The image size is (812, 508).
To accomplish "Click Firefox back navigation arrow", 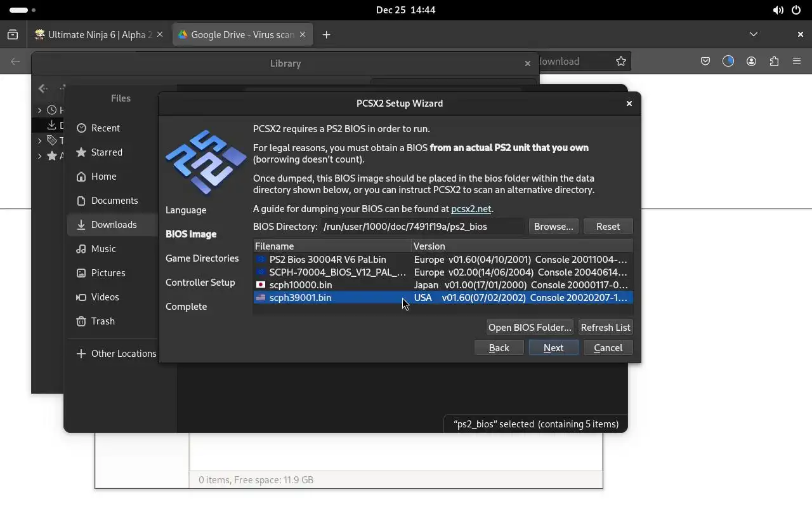I will point(15,61).
